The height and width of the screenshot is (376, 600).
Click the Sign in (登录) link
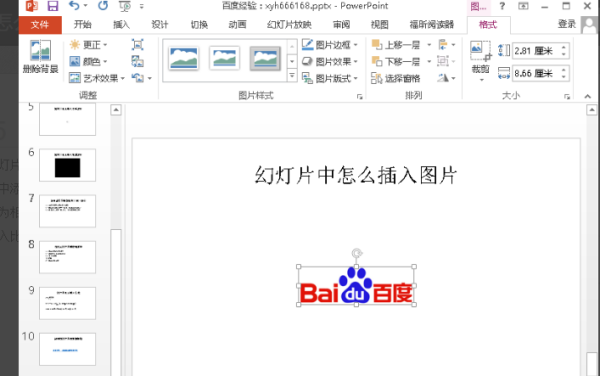coord(566,24)
